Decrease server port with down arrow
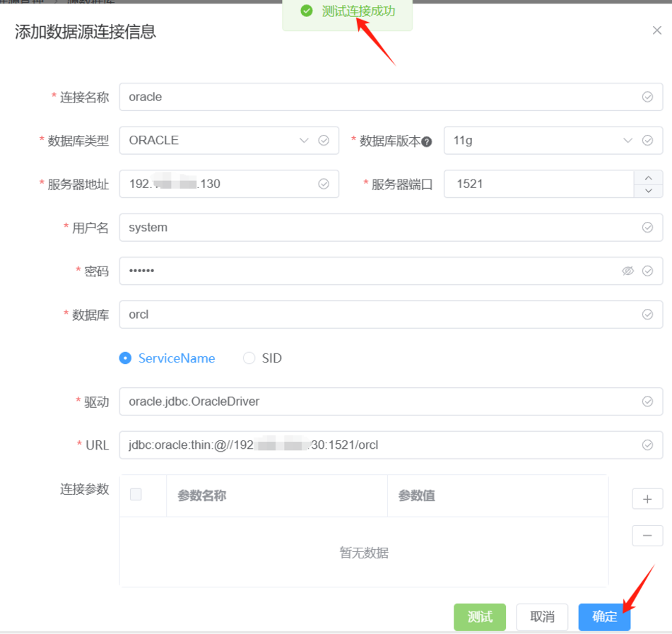This screenshot has height=634, width=672. click(649, 191)
